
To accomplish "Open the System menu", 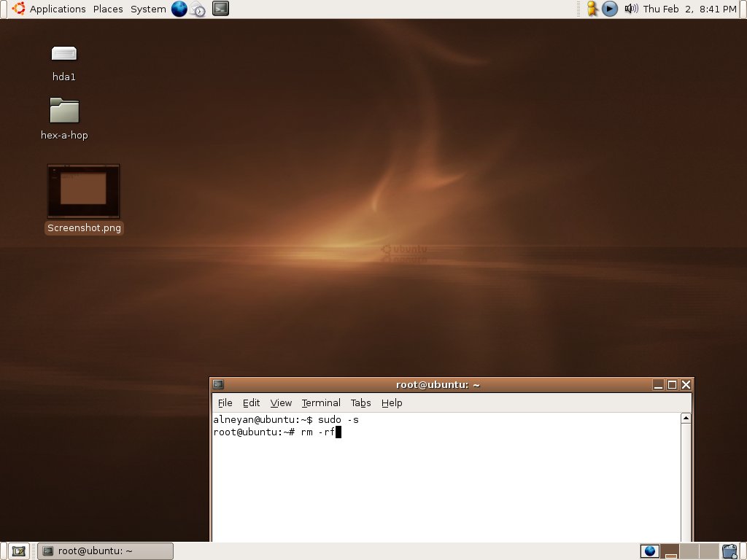I will pos(148,9).
